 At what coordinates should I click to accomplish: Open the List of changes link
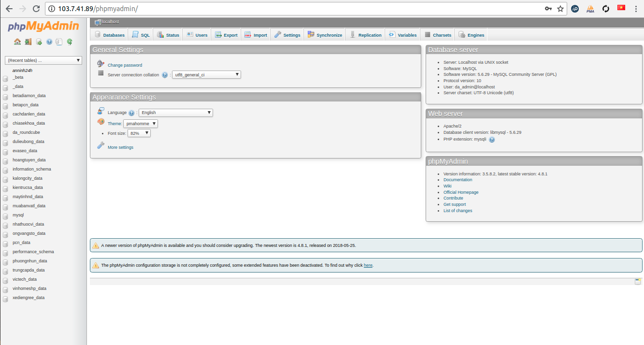click(458, 211)
